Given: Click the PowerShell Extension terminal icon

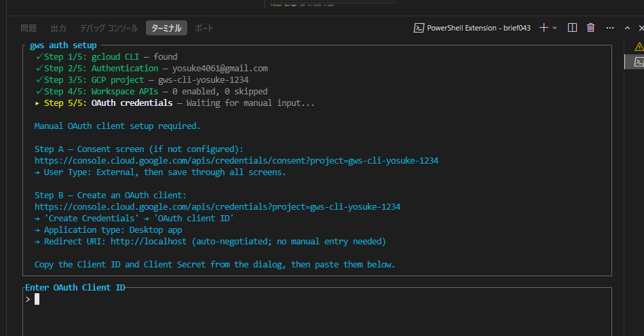Looking at the screenshot, I should click(x=419, y=28).
